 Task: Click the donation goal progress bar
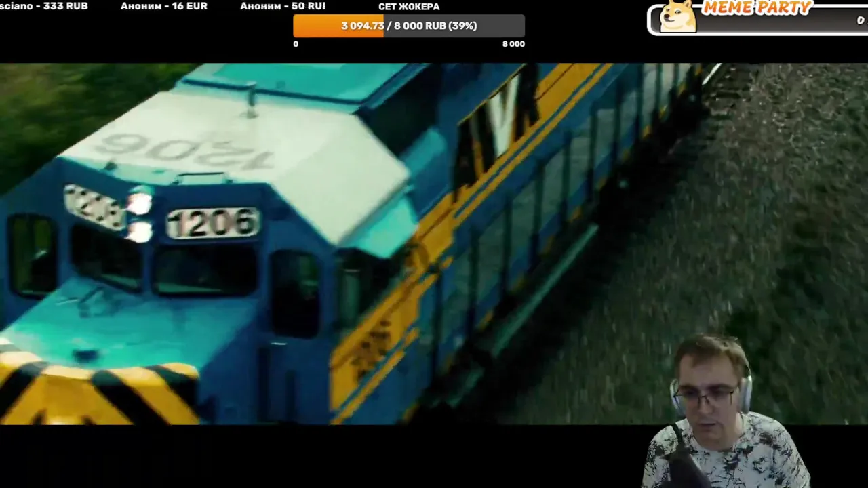coord(409,26)
